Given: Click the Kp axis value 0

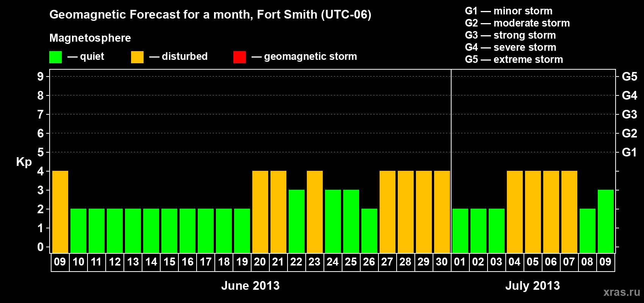Looking at the screenshot, I should pyautogui.click(x=41, y=247).
